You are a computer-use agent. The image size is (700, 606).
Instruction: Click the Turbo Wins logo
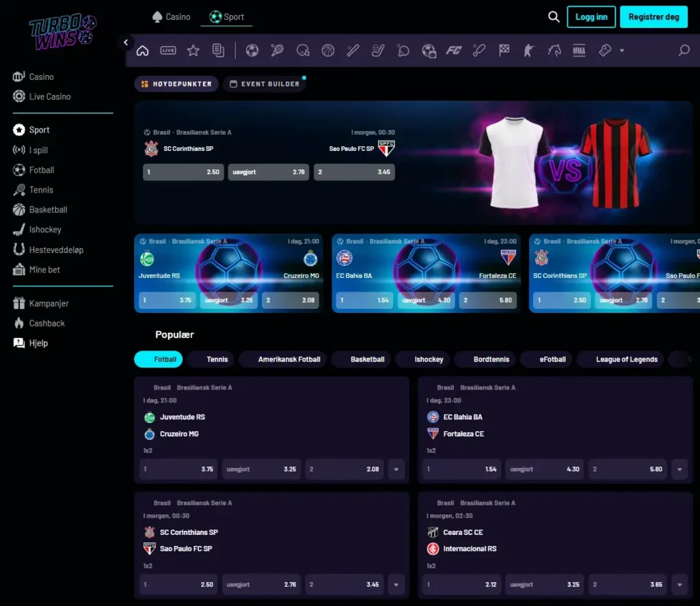[x=62, y=31]
